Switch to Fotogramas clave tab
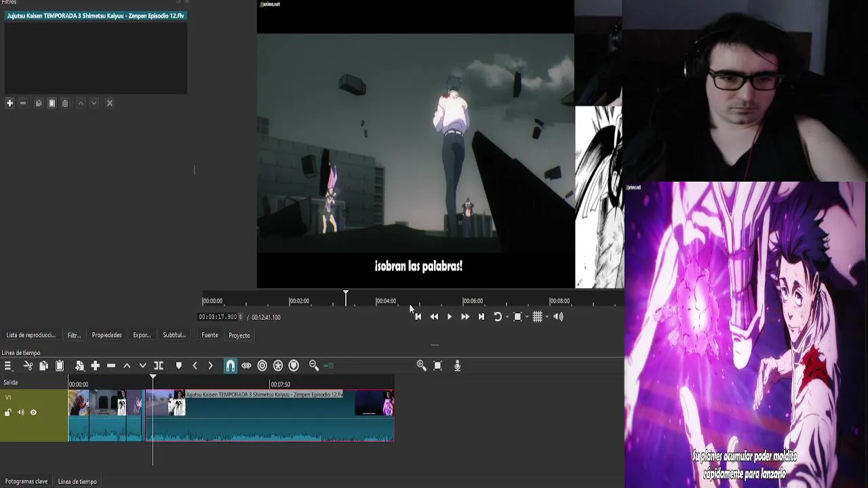This screenshot has width=868, height=488. (x=26, y=481)
